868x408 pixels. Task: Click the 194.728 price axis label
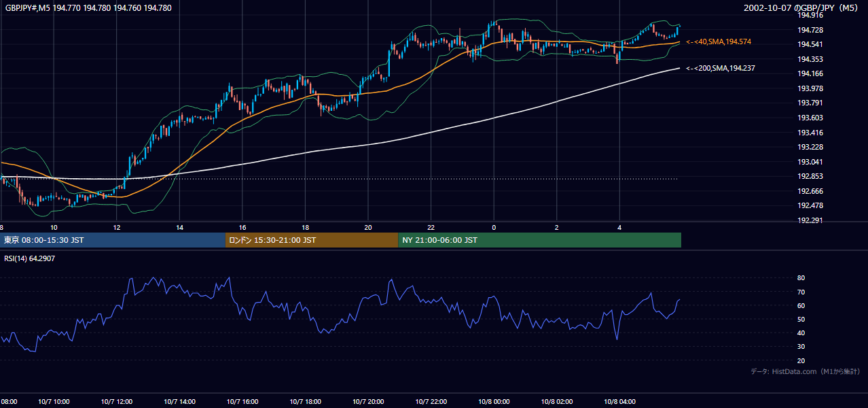point(810,30)
